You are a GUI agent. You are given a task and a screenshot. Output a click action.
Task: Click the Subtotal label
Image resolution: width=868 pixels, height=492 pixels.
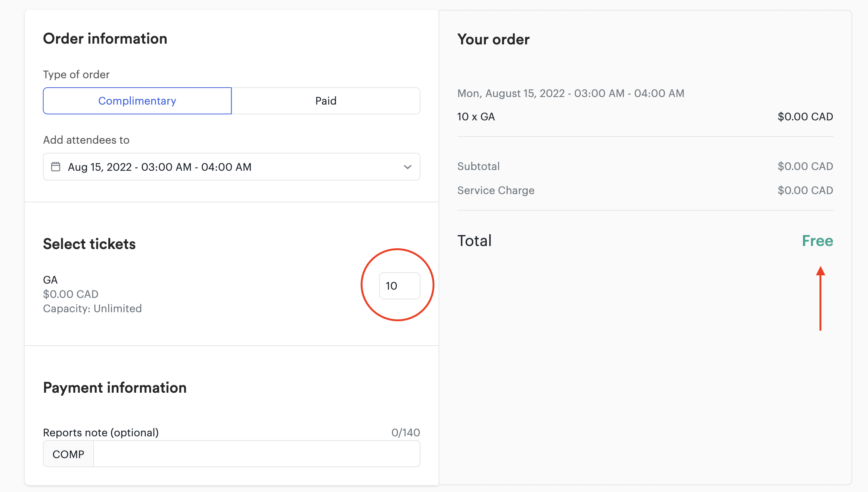[479, 166]
